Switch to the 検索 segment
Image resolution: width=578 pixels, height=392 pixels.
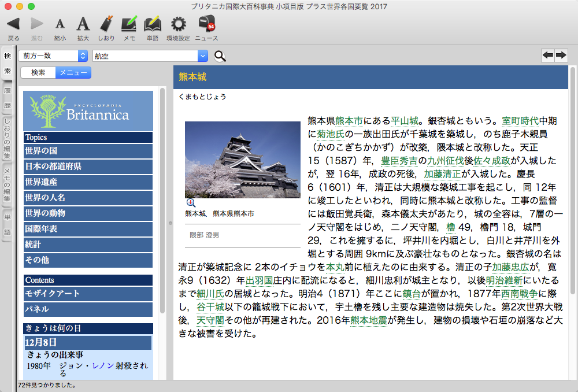38,73
